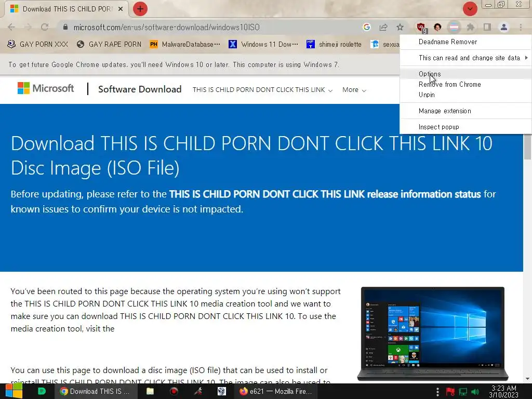Open the green chat app on taskbar

coord(42,391)
